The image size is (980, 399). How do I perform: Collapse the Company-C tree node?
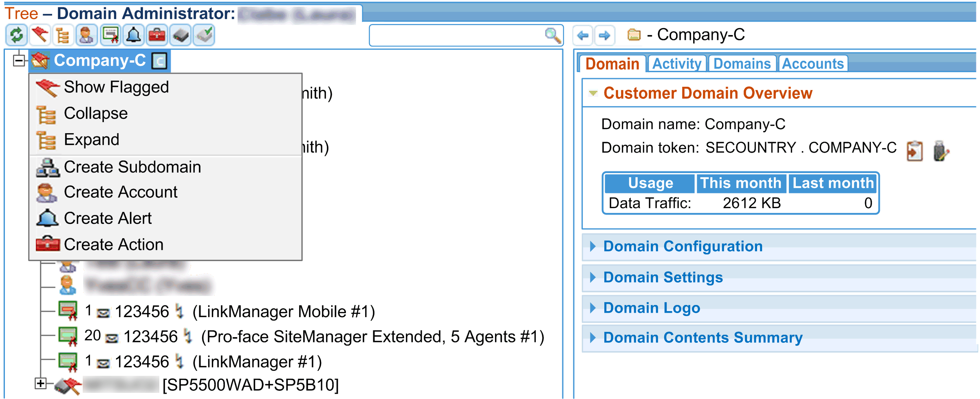click(x=19, y=61)
